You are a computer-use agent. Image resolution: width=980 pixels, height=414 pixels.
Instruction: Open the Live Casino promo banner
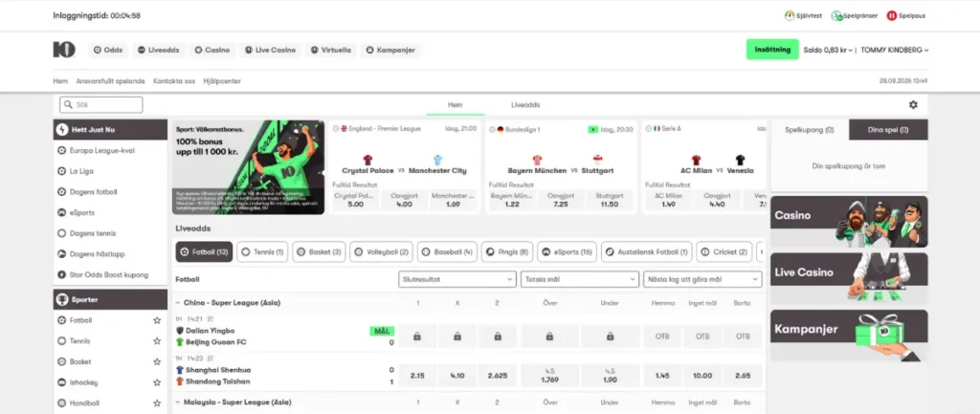(x=849, y=278)
